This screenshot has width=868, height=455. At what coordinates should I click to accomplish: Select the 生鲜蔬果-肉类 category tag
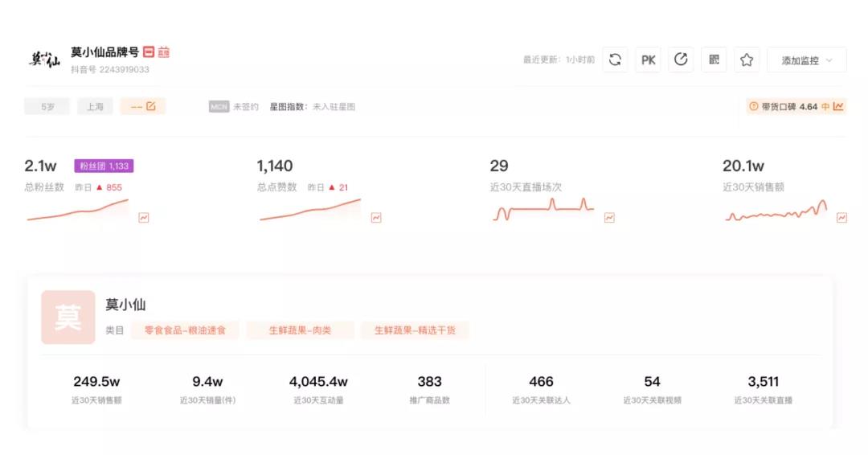300,330
